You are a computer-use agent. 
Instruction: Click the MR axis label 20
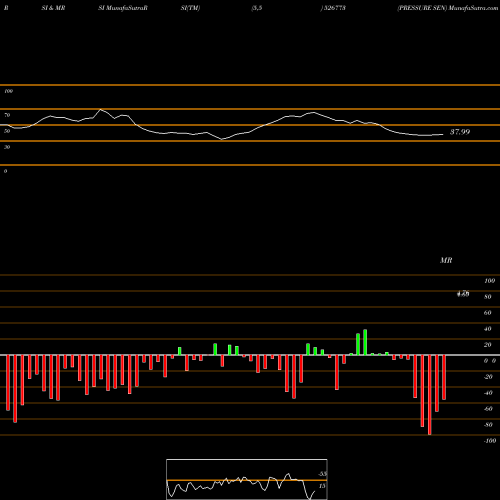point(488,345)
